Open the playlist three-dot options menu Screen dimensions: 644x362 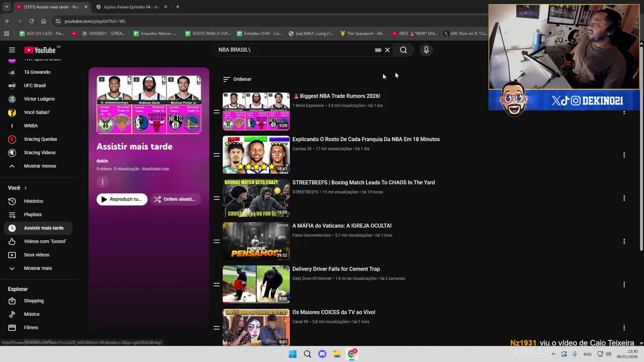click(x=103, y=182)
